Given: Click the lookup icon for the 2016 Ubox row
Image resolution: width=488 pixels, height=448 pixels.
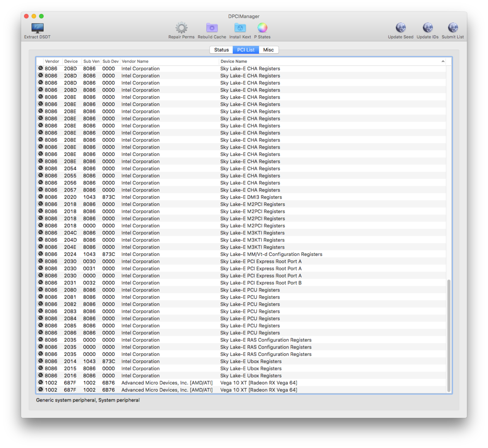Looking at the screenshot, I should click(x=41, y=375).
